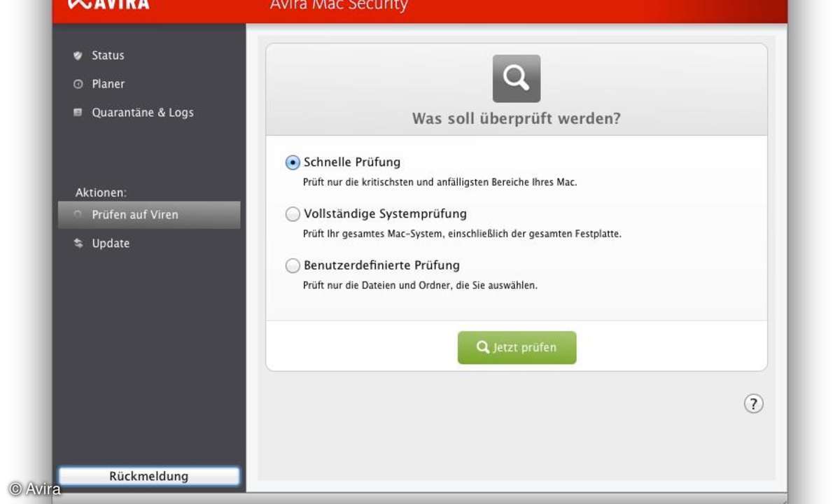Click the Avira Mac Security title text

coord(339,6)
